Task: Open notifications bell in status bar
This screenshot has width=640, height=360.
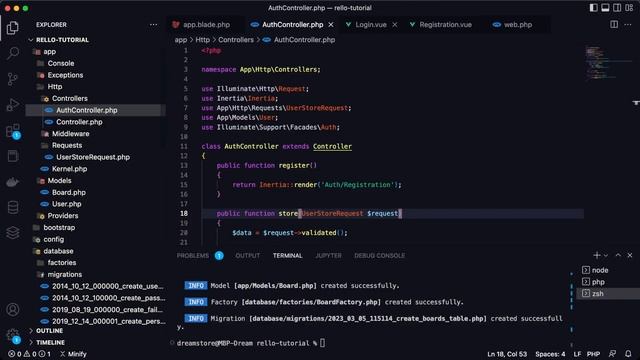Action: (628, 353)
